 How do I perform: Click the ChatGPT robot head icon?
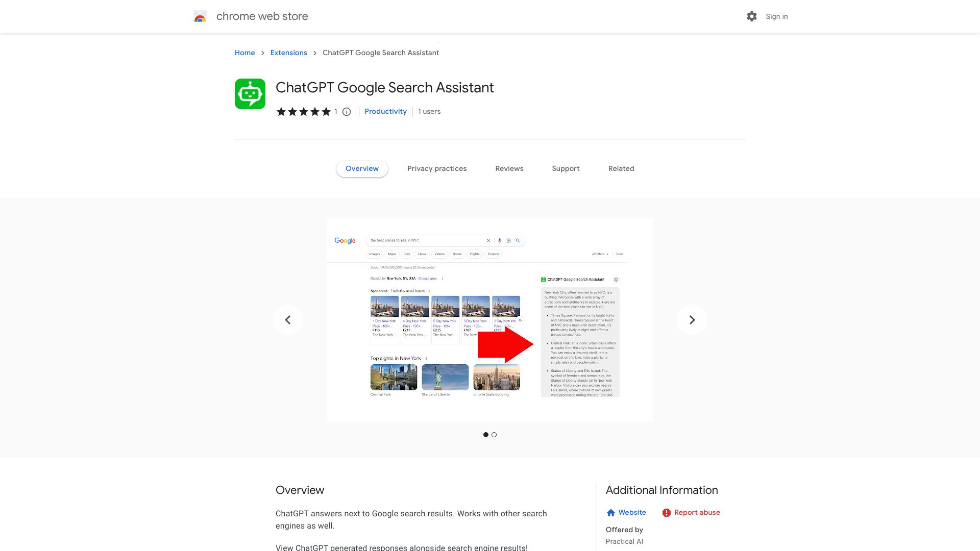click(249, 94)
